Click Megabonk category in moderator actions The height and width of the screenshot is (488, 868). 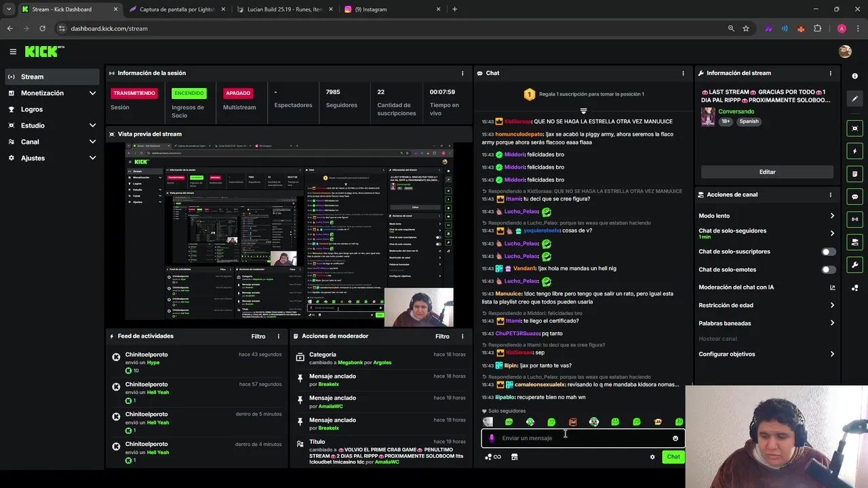(350, 363)
